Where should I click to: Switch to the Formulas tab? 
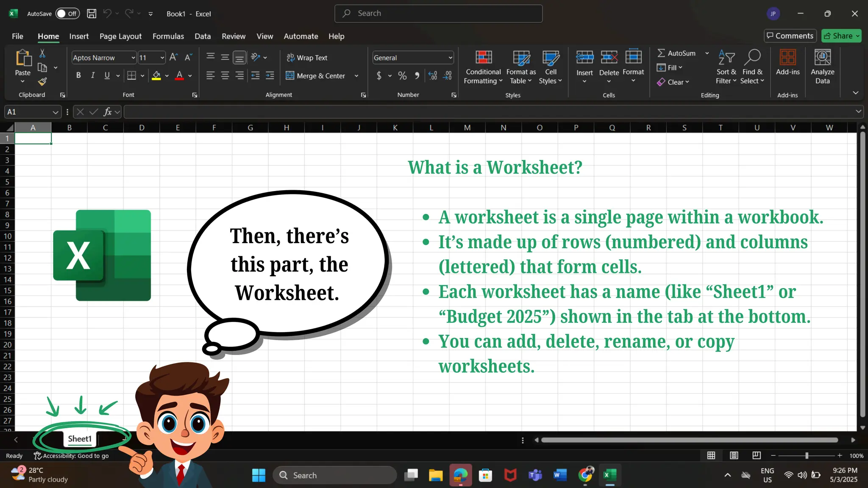(x=168, y=36)
